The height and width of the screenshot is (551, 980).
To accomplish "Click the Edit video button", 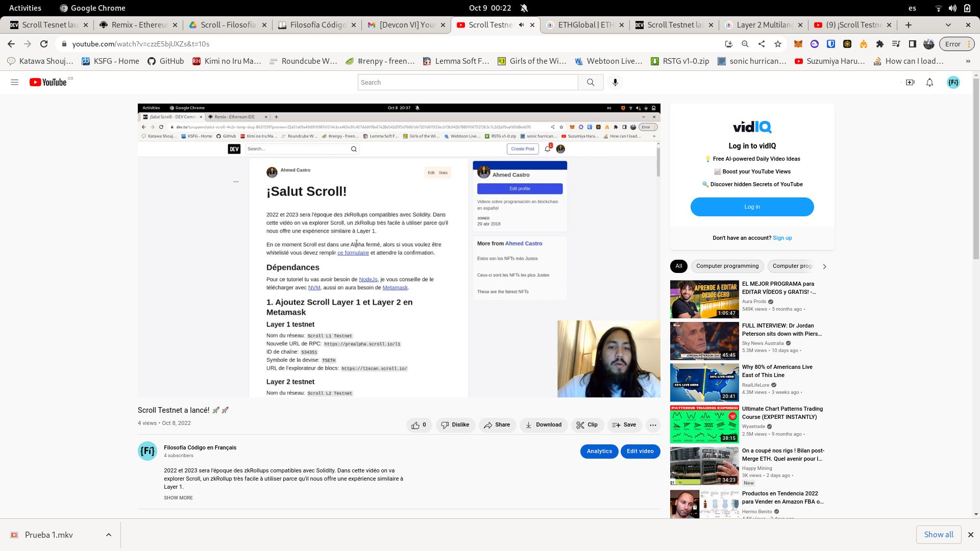I will (640, 451).
